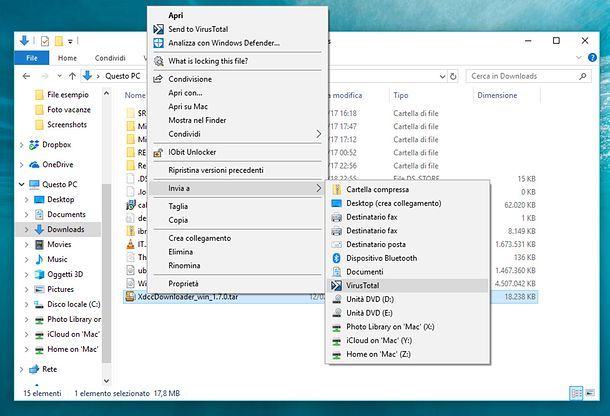Click the Cerca in Downloads search box
Screen dimensions: 610x416
coord(528,76)
